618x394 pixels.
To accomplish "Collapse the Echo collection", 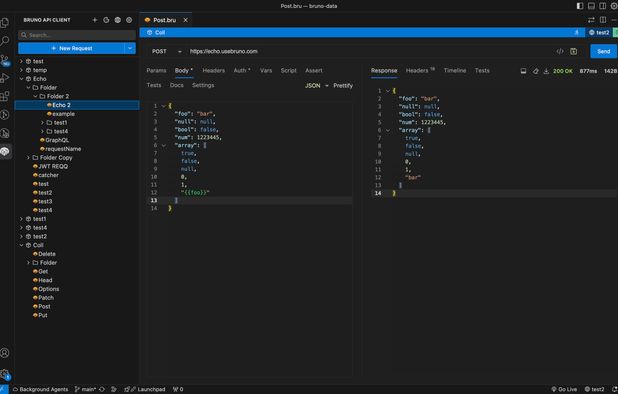I will [21, 79].
